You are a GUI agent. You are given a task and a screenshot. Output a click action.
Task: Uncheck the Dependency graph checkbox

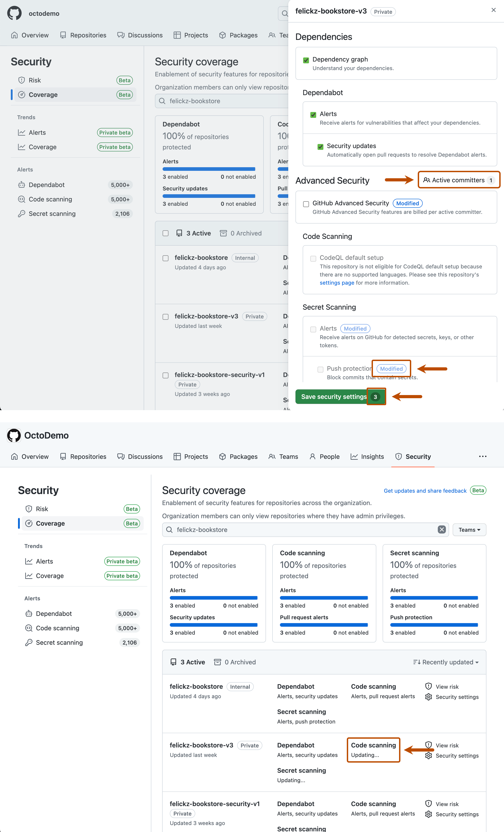(306, 60)
